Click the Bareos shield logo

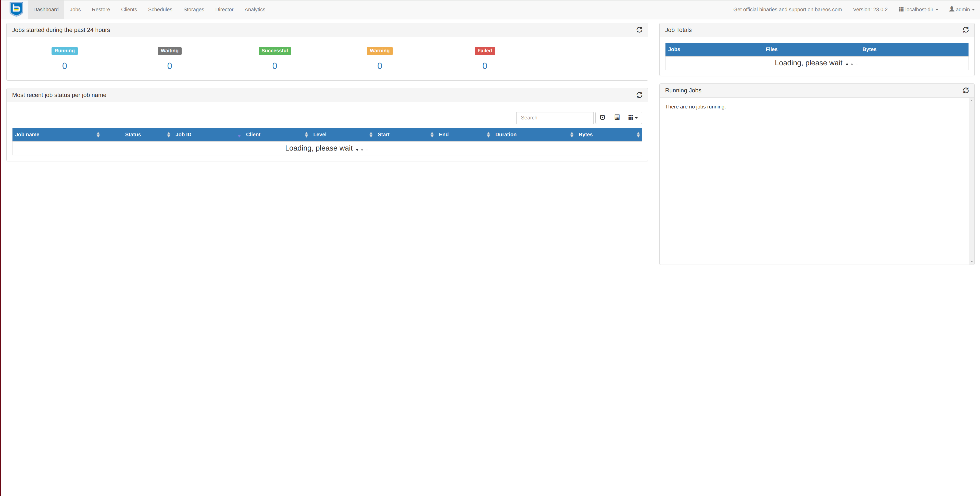pyautogui.click(x=16, y=9)
